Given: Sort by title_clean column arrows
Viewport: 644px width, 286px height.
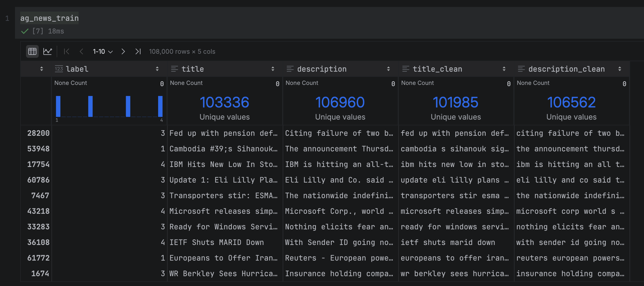Looking at the screenshot, I should (x=504, y=69).
